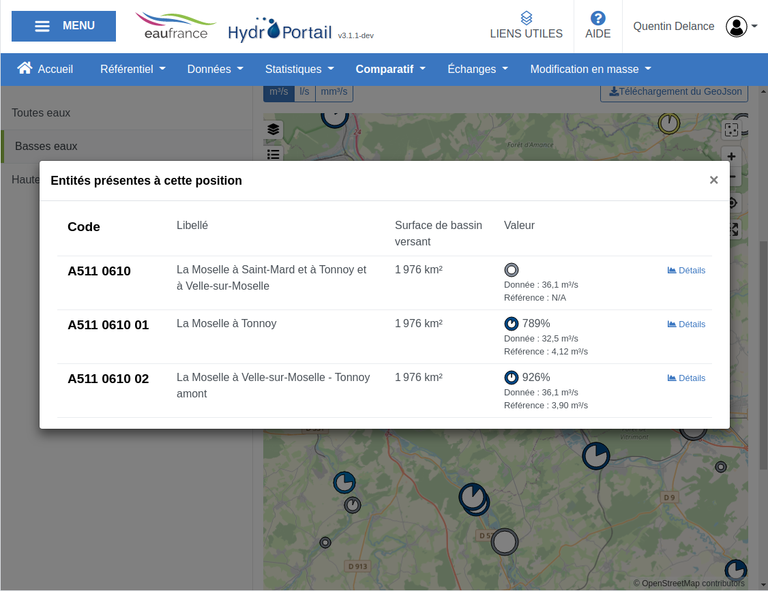The width and height of the screenshot is (768, 591).
Task: Click map zoom in plus button
Action: coord(731,156)
